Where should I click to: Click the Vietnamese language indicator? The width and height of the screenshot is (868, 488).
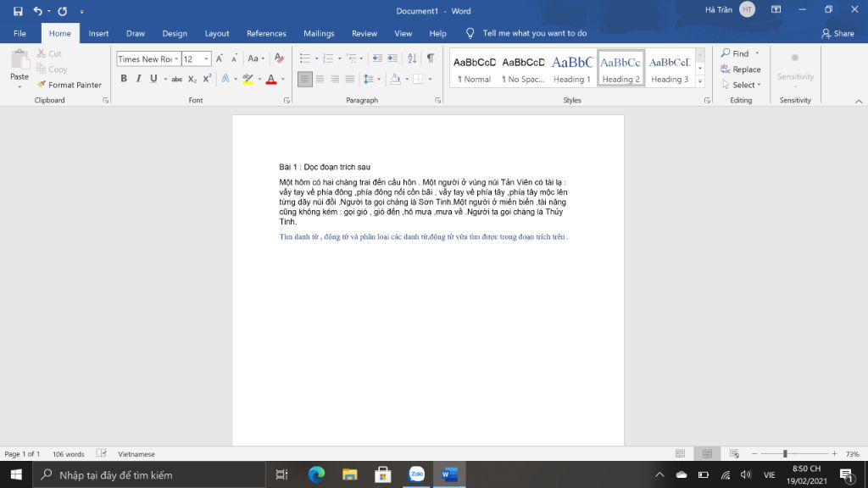click(136, 454)
